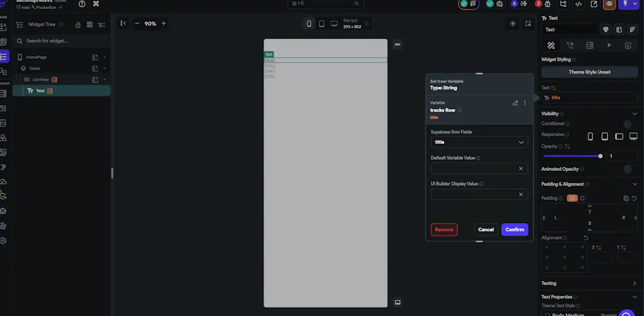Lock the widget tree with padlock icon
The image size is (644, 316).
tap(78, 25)
